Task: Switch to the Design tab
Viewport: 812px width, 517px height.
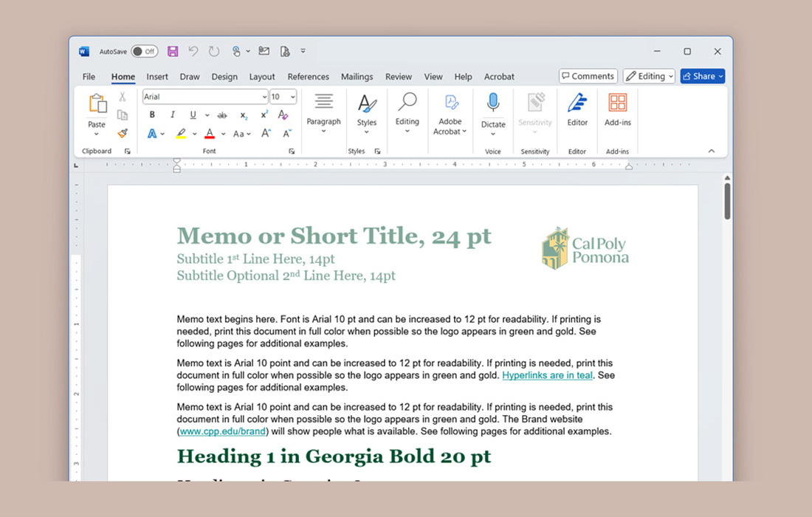Action: [224, 77]
